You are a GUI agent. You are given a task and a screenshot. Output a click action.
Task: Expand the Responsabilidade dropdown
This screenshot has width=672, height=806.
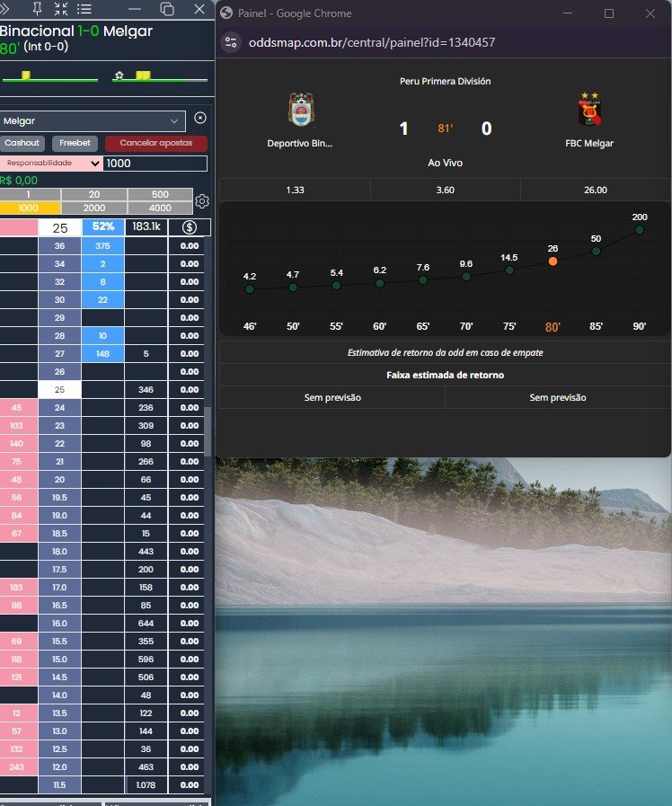(x=52, y=164)
